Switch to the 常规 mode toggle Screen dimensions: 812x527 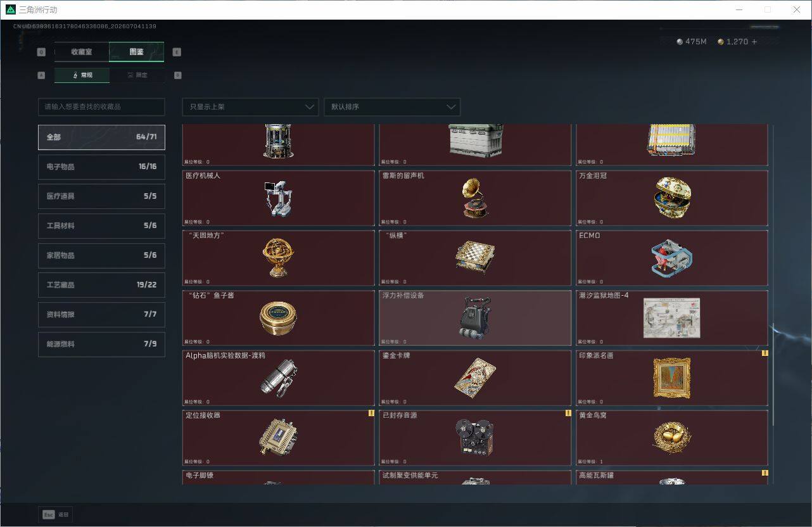tap(82, 75)
